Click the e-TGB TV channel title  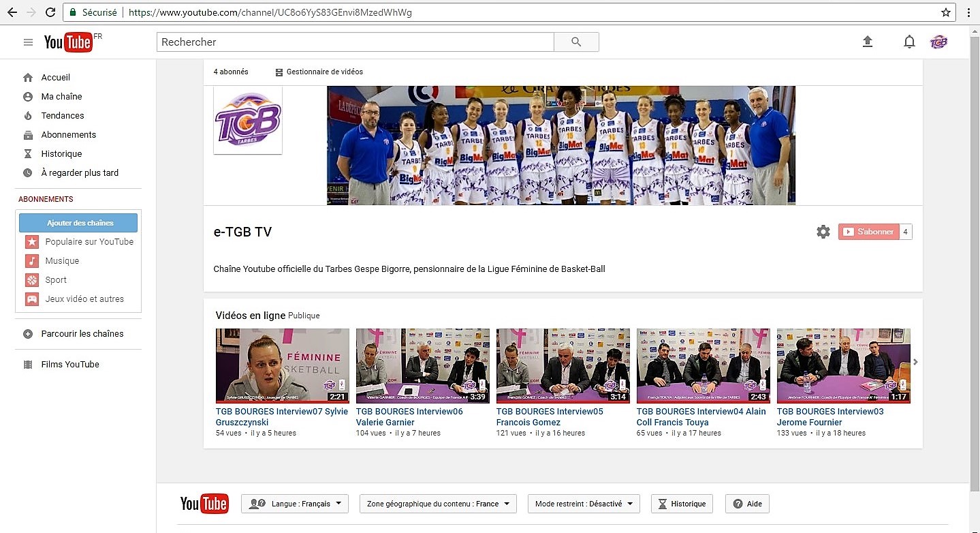(x=243, y=232)
